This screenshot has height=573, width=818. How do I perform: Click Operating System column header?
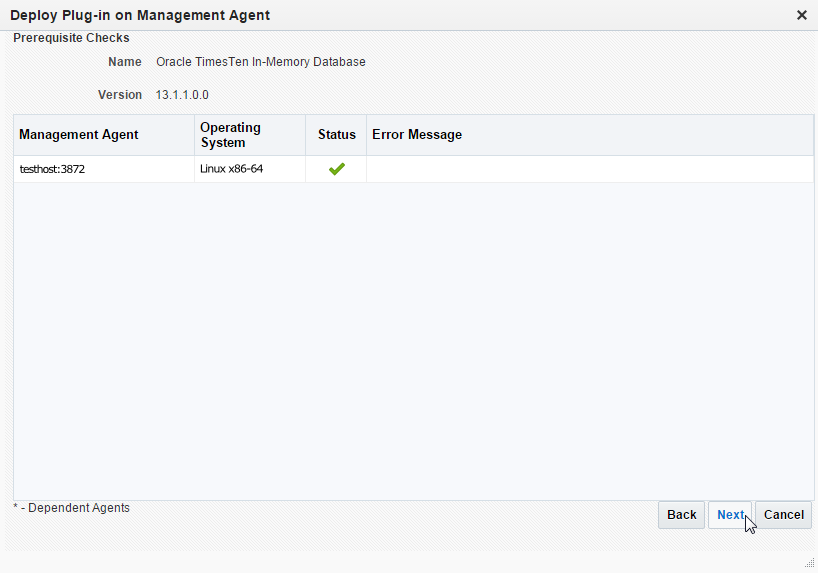coord(250,135)
